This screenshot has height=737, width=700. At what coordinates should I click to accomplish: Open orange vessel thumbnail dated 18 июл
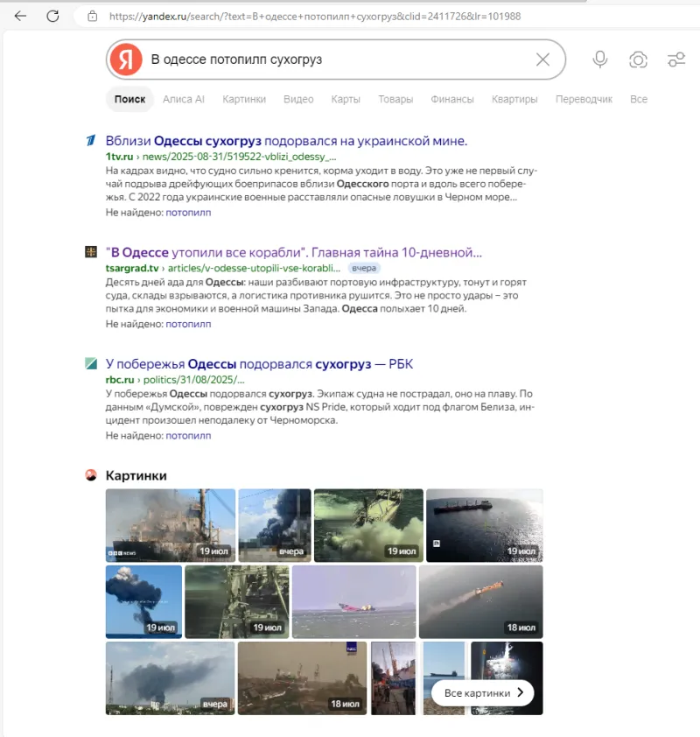(481, 601)
